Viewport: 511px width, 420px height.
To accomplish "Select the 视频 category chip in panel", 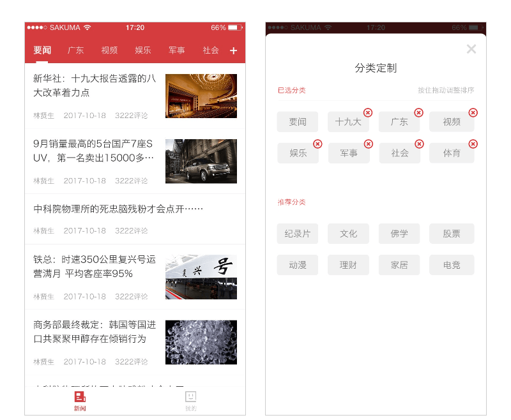I will click(x=452, y=122).
